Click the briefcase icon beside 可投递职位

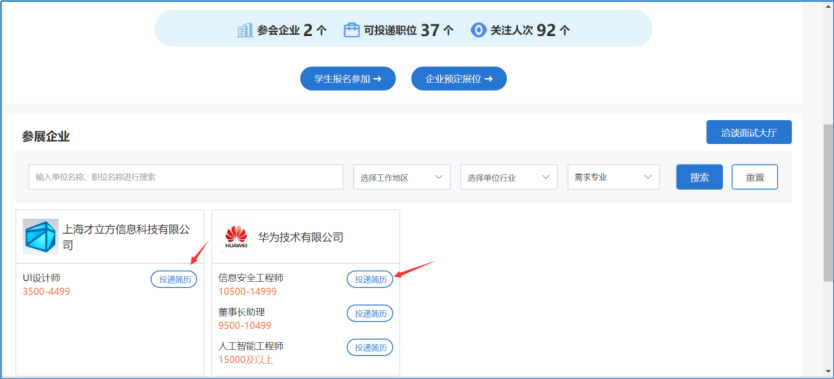click(351, 30)
